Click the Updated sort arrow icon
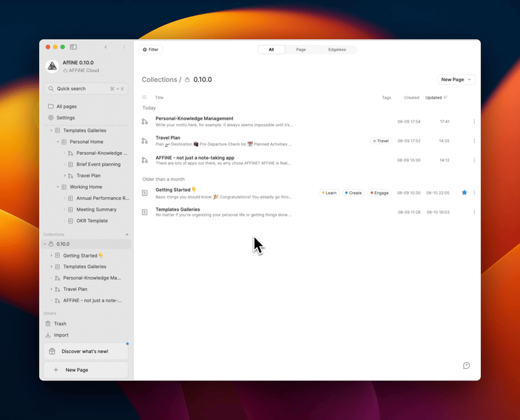The image size is (520, 420). coord(445,98)
